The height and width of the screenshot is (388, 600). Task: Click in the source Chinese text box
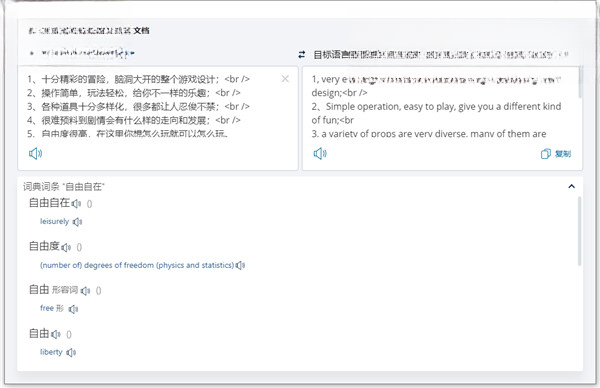[x=158, y=119]
